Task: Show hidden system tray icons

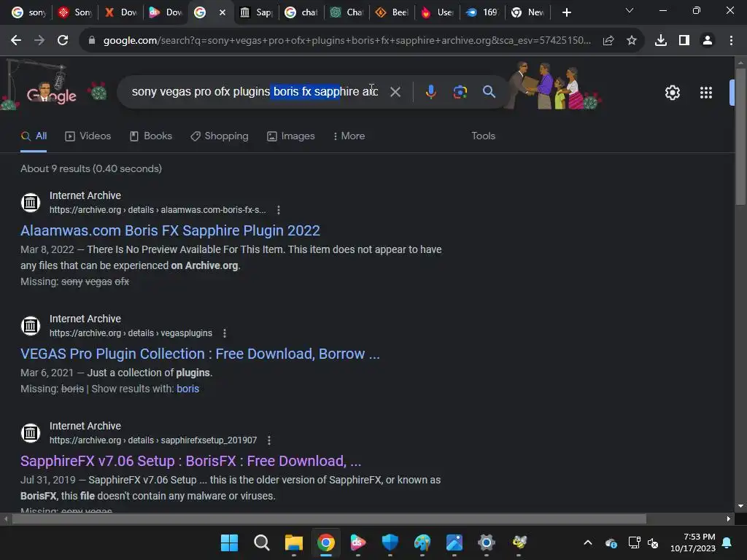Action: [588, 542]
